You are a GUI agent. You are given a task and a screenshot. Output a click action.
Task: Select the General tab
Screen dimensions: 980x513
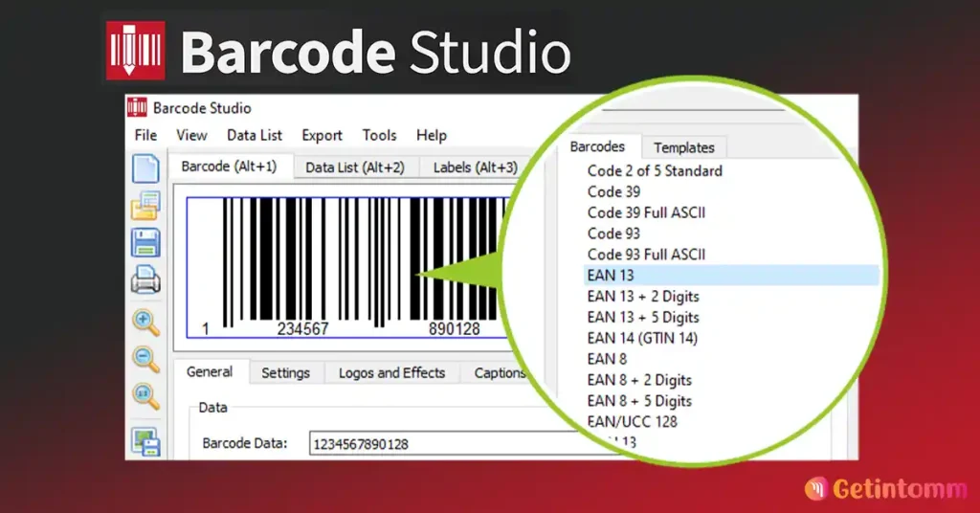(210, 371)
